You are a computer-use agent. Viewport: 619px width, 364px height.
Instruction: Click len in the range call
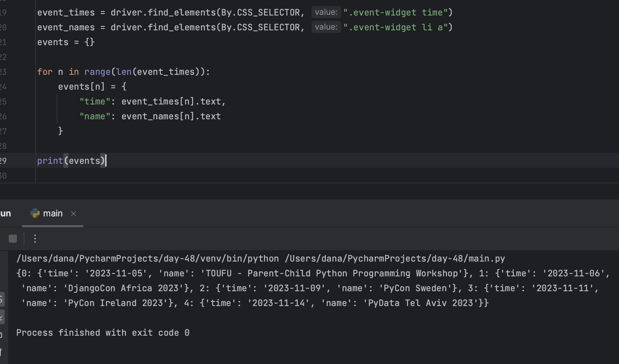click(124, 72)
